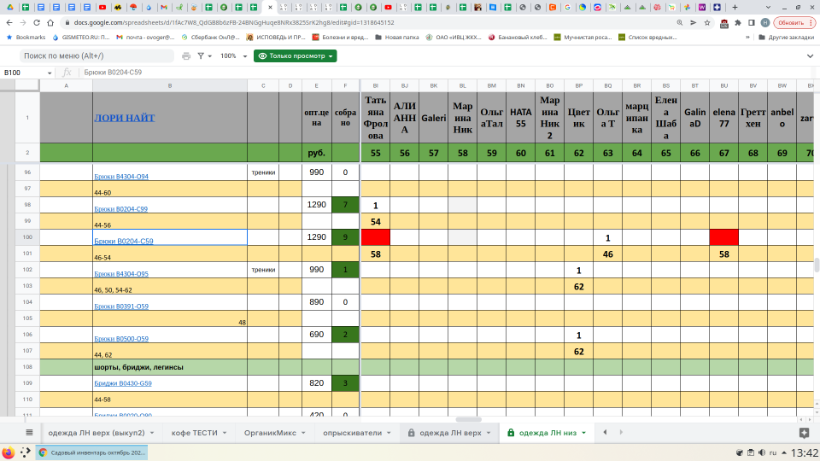Viewport: 820px width, 461px height.
Task: Select red cell in Татьяна Фролова column
Action: [375, 238]
